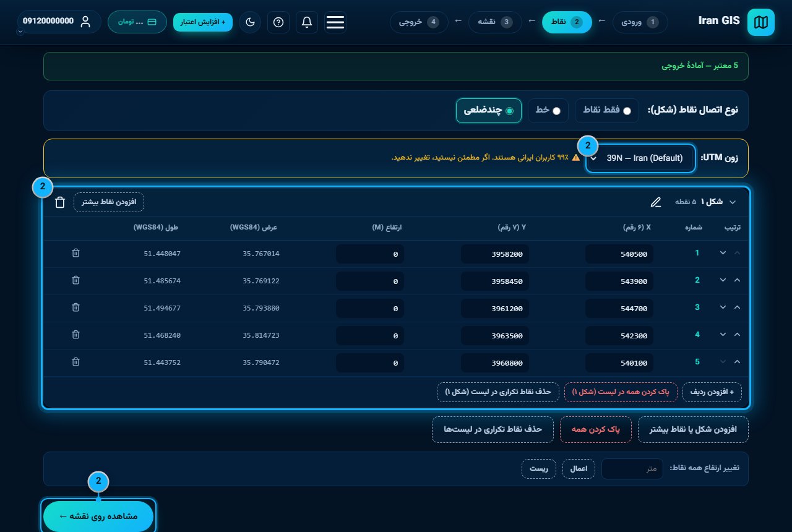792x532 pixels.
Task: Click the help question mark icon
Action: pyautogui.click(x=278, y=22)
